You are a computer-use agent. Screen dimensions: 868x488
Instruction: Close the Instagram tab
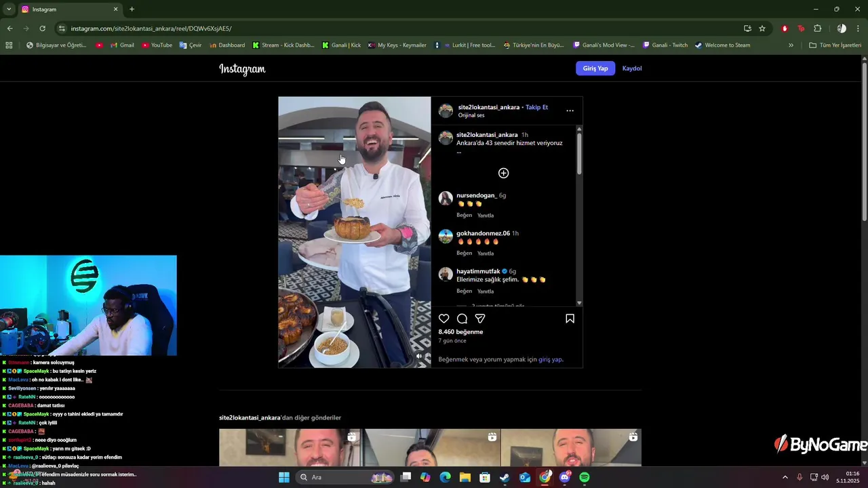[x=115, y=9]
